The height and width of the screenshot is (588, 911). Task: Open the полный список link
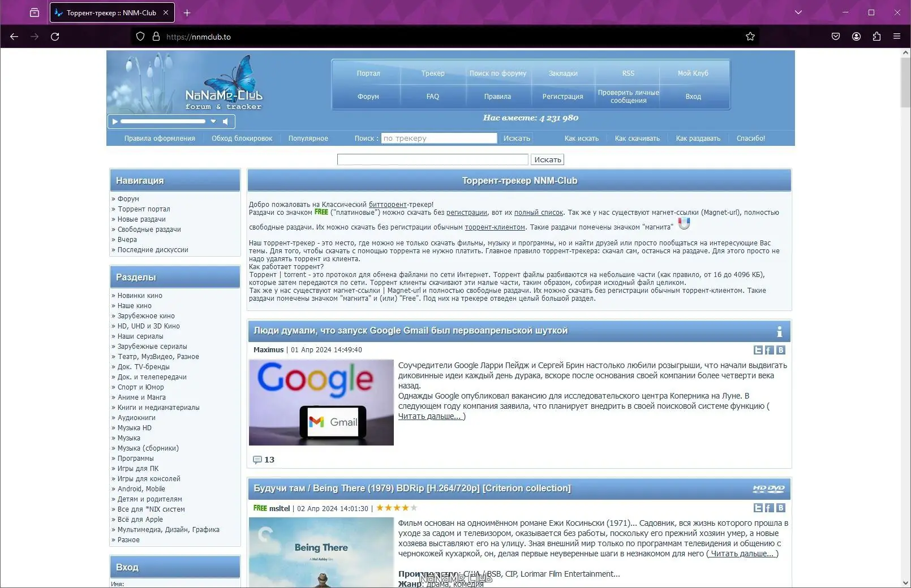(539, 213)
